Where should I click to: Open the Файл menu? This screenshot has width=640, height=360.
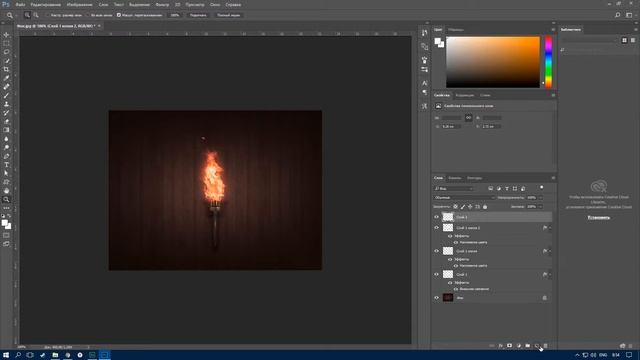tap(20, 4)
